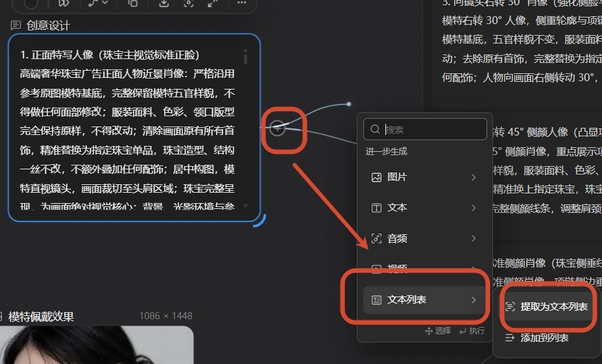Click the plus connector on 创意设计 node

pos(277,128)
